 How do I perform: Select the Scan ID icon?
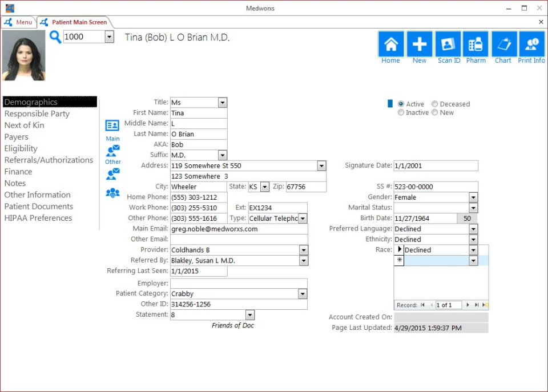click(448, 46)
